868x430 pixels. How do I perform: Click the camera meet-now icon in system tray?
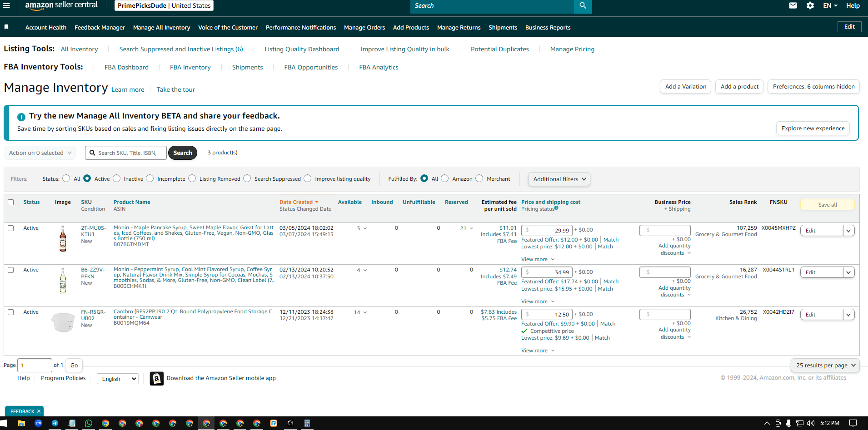point(778,423)
